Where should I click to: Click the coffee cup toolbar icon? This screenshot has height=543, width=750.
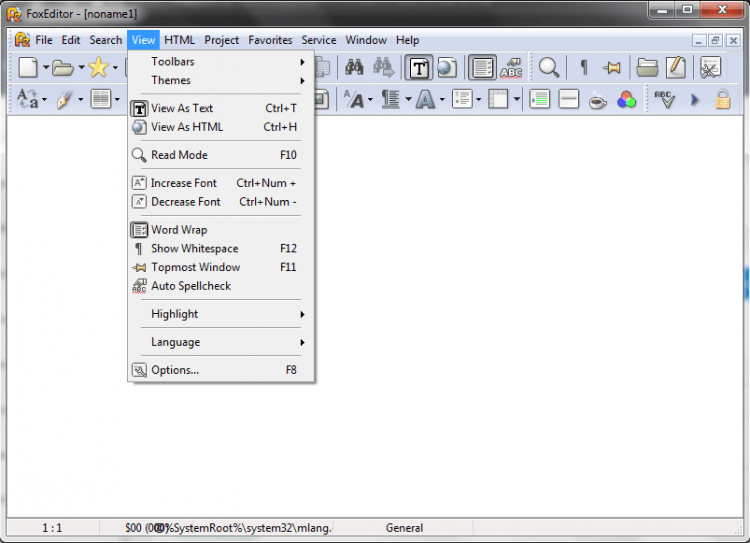[x=597, y=100]
